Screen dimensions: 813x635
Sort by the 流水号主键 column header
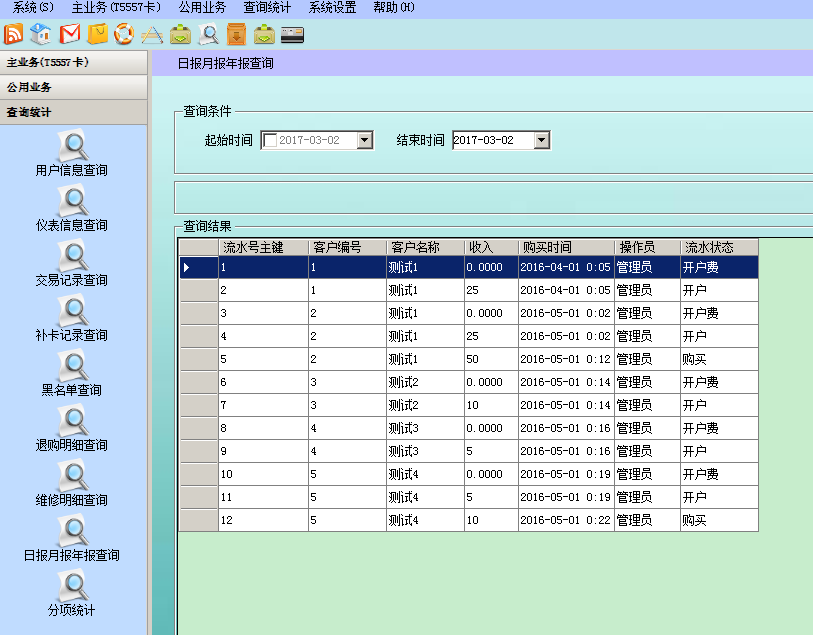[263, 247]
